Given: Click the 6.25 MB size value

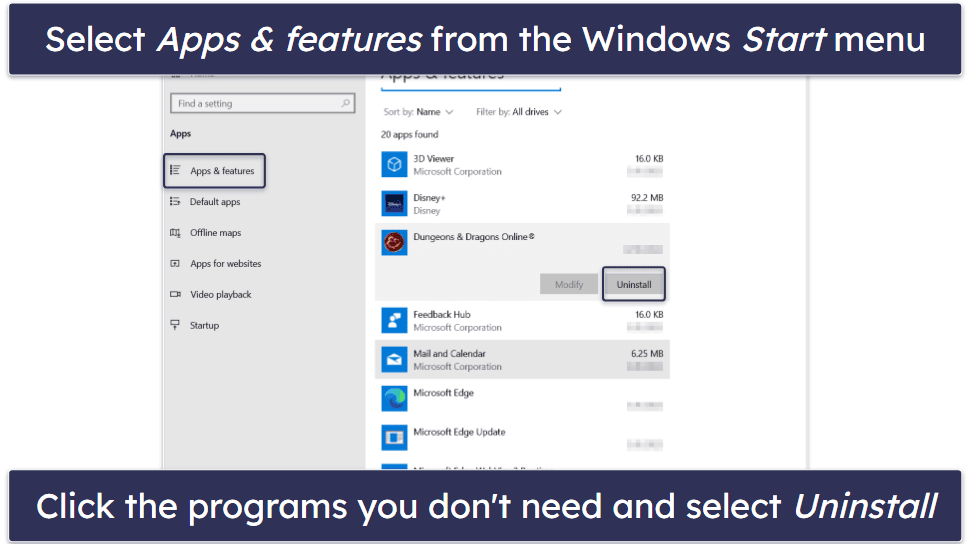Looking at the screenshot, I should 647,354.
